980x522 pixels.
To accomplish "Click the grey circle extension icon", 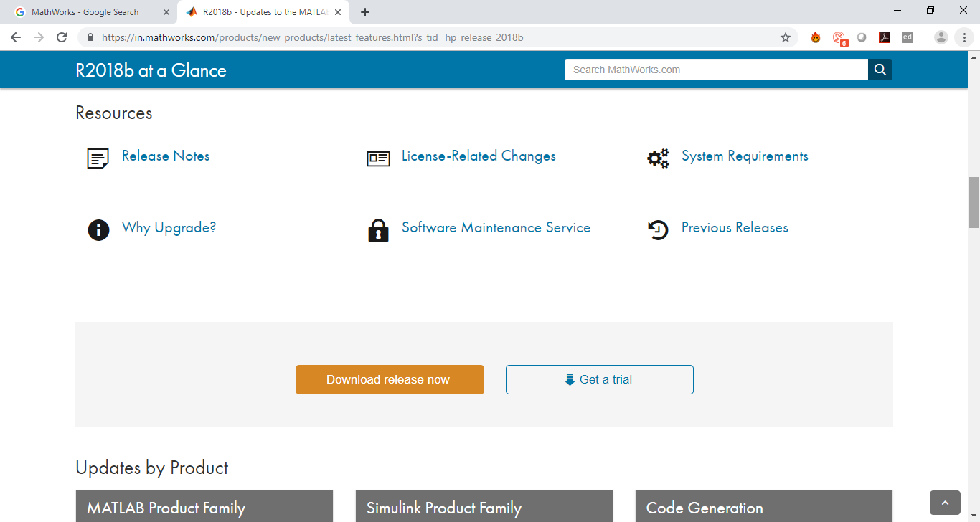I will pos(862,37).
